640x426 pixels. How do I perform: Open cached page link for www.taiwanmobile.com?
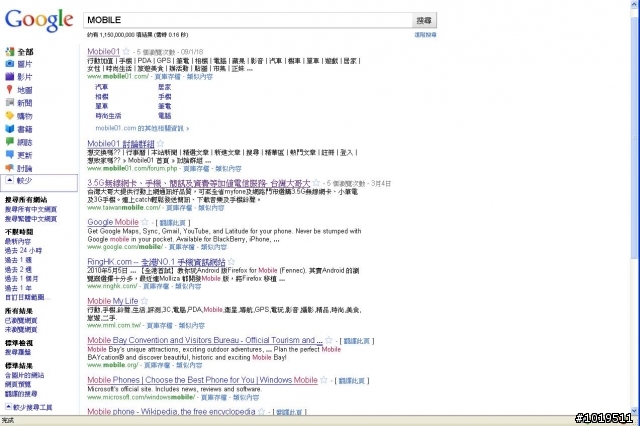pos(179,208)
